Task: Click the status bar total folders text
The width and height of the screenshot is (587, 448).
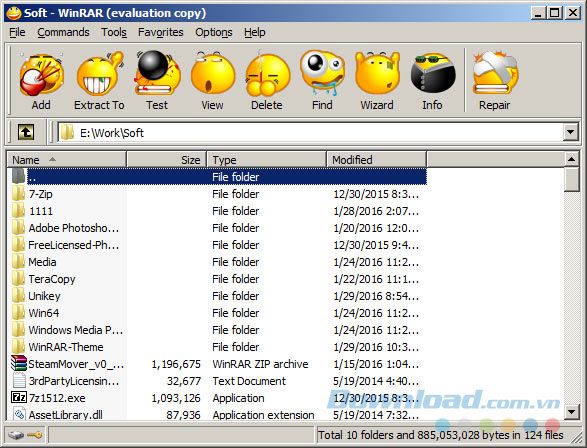Action: 440,435
